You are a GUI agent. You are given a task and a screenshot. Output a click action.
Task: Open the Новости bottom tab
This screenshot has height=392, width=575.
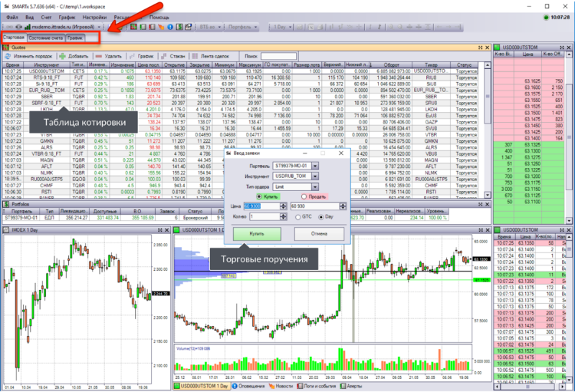281,386
